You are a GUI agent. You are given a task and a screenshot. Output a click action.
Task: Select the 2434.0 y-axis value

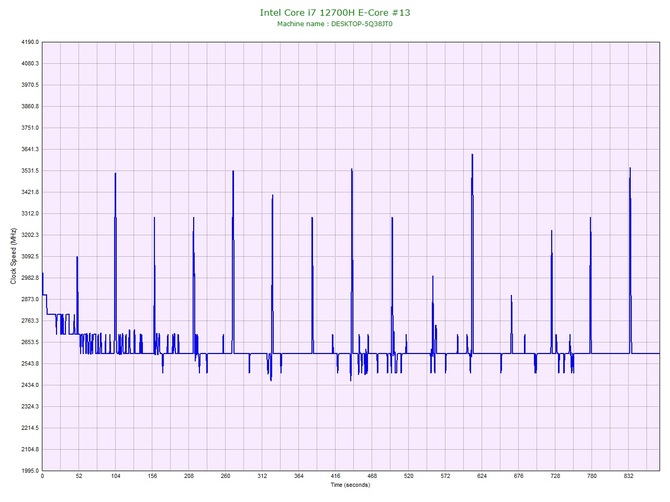pyautogui.click(x=30, y=385)
